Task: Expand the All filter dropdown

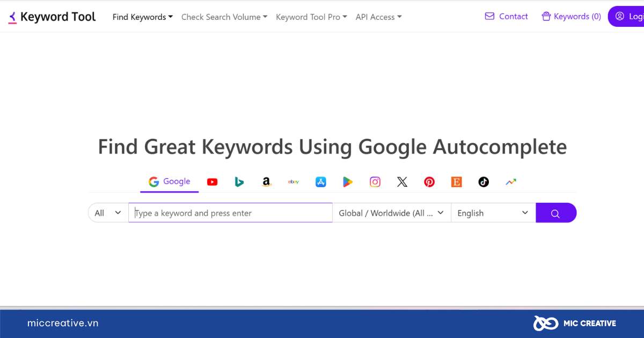Action: click(108, 213)
